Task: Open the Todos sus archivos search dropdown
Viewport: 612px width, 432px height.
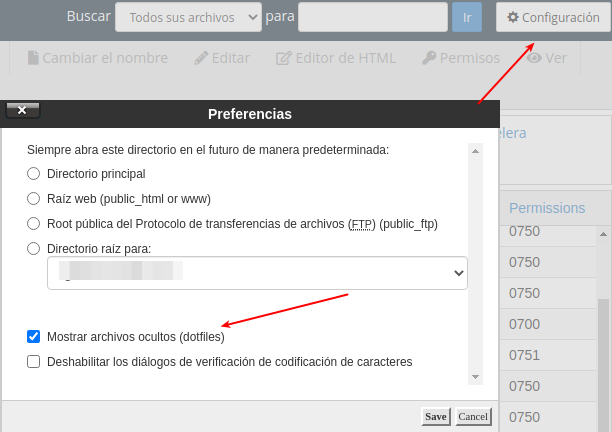Action: click(188, 17)
